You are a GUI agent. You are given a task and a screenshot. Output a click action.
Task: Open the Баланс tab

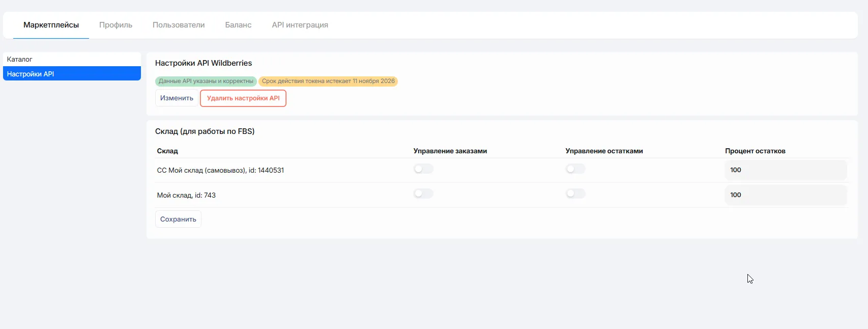pyautogui.click(x=238, y=25)
